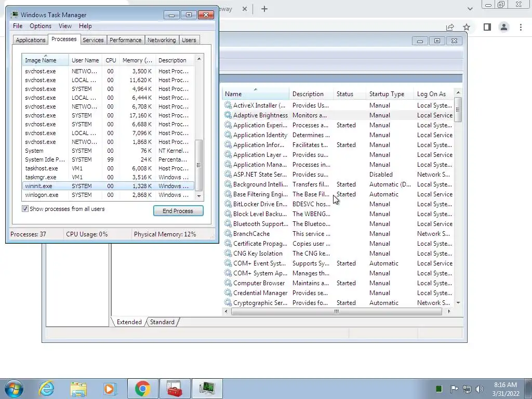Sort services by Log On As column
532x399 pixels.
point(434,94)
